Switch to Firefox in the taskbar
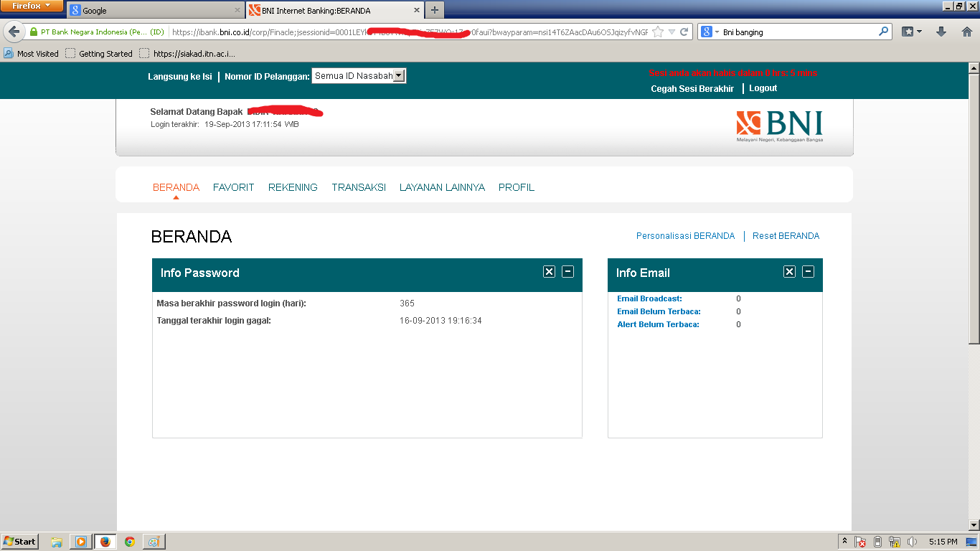Image resolution: width=980 pixels, height=551 pixels. point(105,542)
